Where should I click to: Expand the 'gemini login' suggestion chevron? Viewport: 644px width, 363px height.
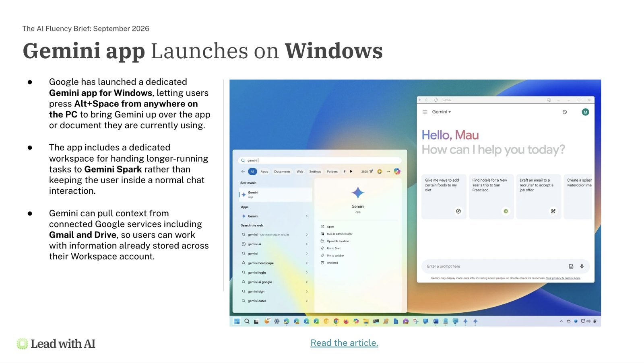(x=307, y=273)
